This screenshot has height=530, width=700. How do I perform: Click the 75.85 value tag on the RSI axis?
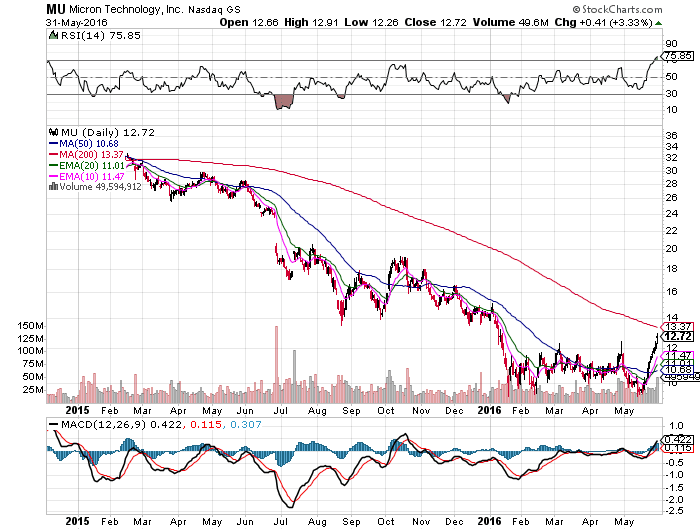(x=677, y=56)
